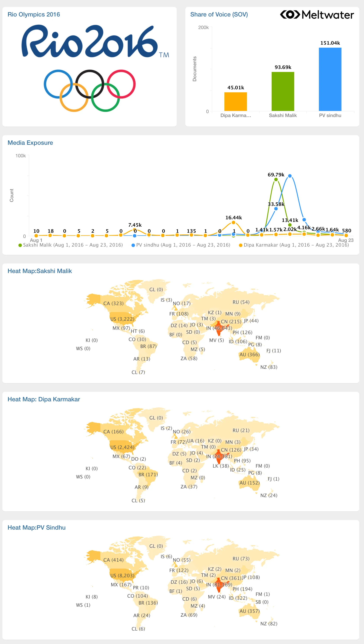Click the Heat Map:PV Sindhu title
Image resolution: width=364 pixels, height=644 pixels.
pyautogui.click(x=36, y=527)
